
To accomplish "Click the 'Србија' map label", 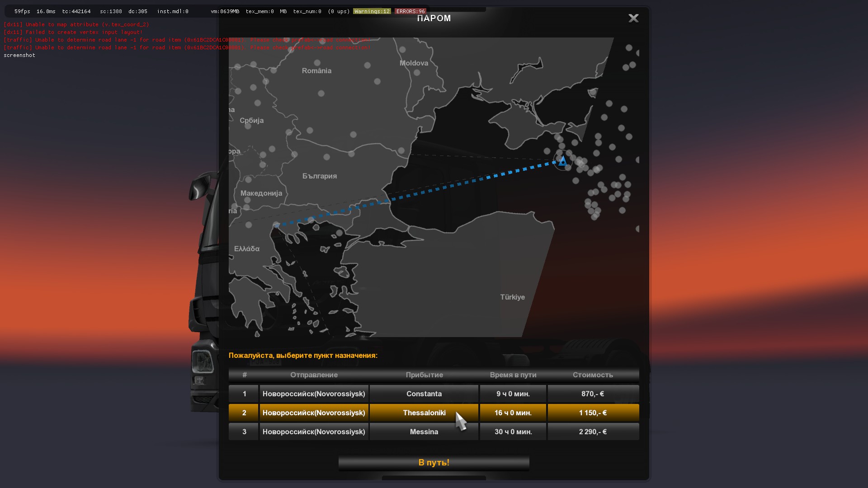I will click(x=251, y=120).
